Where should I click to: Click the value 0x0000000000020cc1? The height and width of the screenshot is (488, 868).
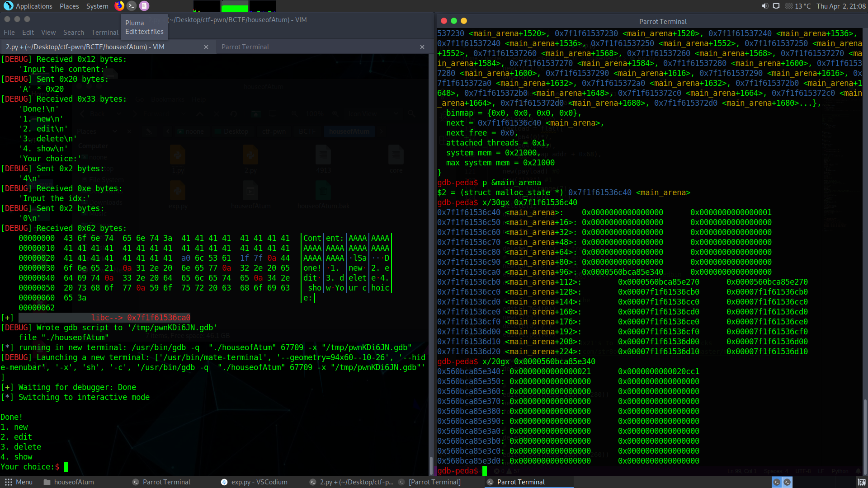coord(659,371)
